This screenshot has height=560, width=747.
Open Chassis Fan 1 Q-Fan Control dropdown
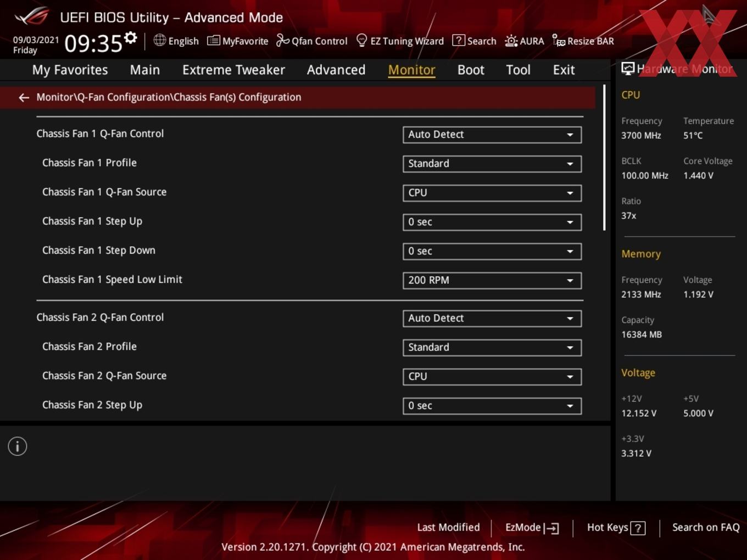(492, 135)
